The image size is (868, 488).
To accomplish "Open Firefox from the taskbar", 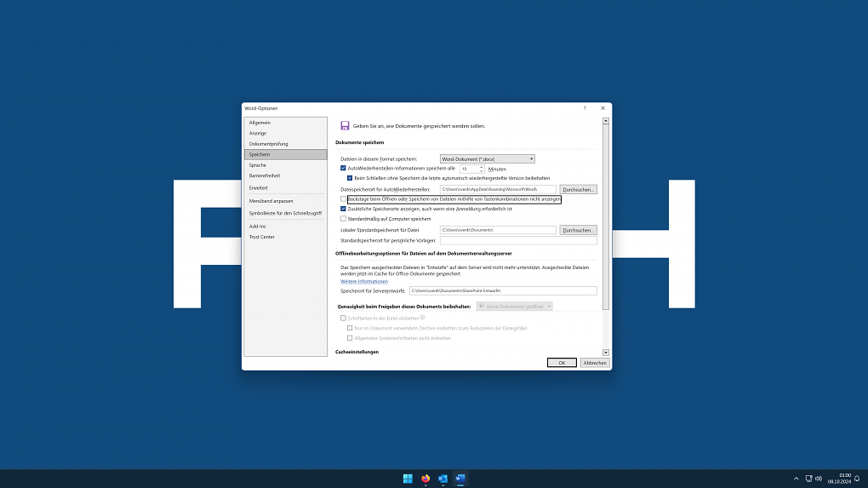I will click(x=425, y=479).
